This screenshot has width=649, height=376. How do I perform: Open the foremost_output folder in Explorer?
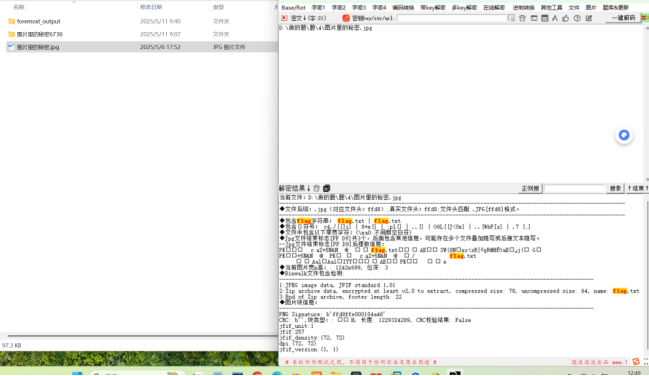(x=38, y=21)
